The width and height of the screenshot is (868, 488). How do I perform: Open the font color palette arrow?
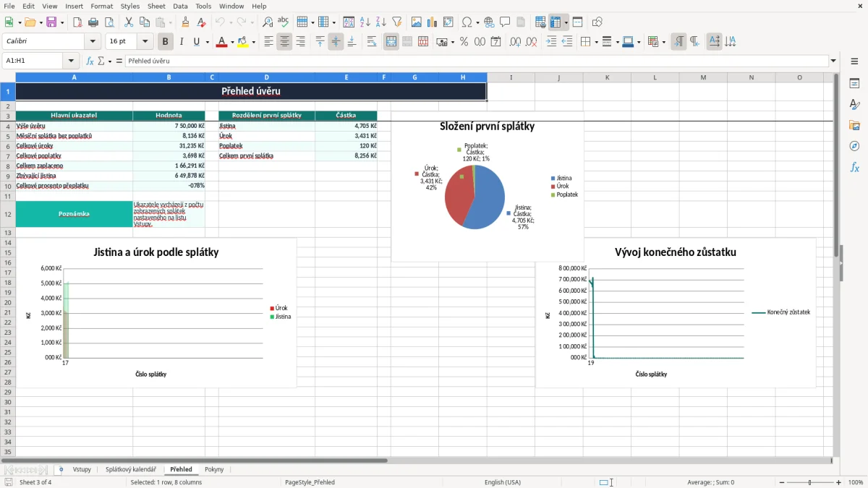coord(231,42)
